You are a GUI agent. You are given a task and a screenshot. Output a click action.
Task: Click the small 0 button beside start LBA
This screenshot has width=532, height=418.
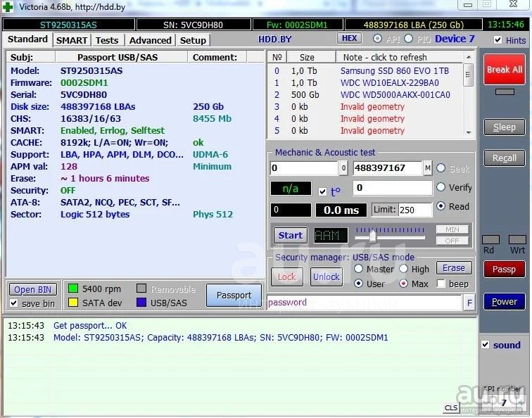343,168
